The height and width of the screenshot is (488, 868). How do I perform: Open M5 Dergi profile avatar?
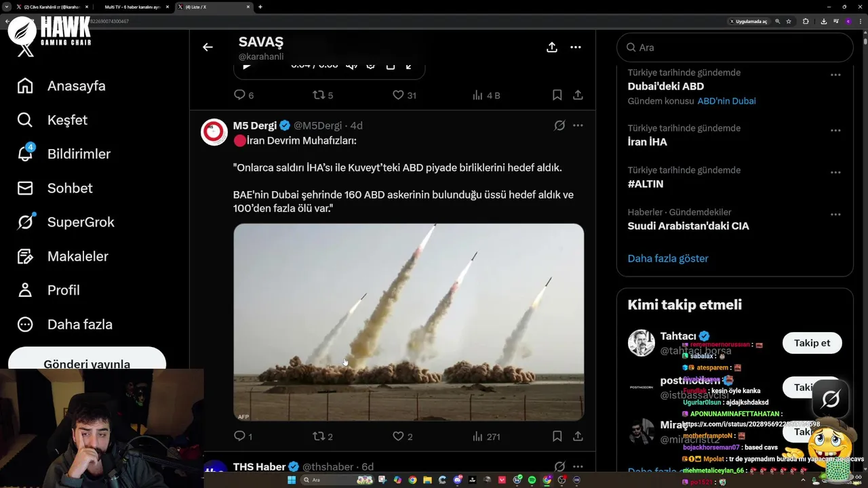tap(214, 132)
